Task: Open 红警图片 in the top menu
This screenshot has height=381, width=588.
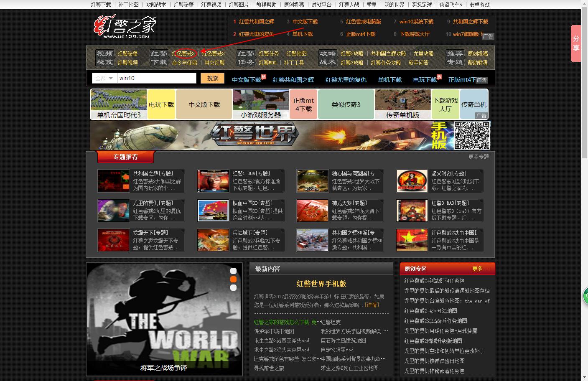Action: pyautogui.click(x=239, y=5)
